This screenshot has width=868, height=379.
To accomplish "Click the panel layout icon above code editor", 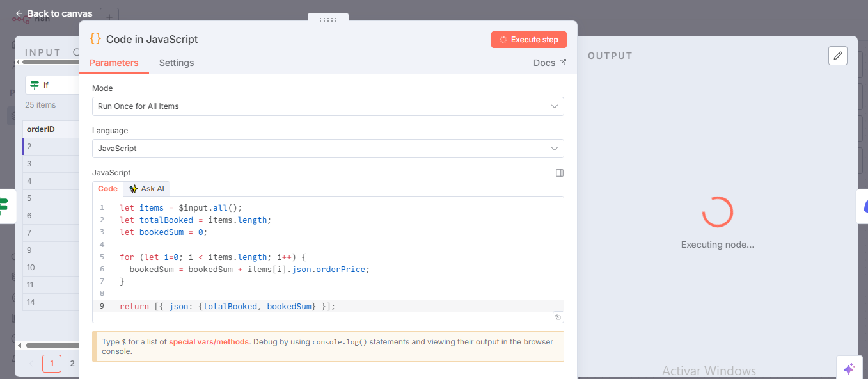I will pos(559,173).
